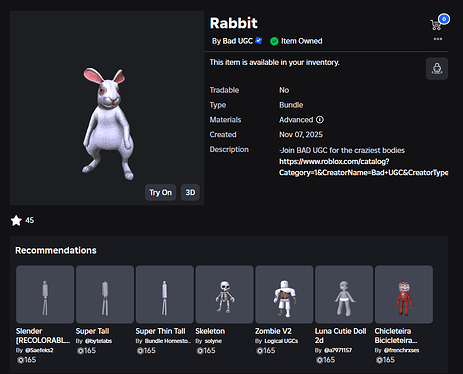Switch to 3D view
This screenshot has width=463, height=374.
point(190,192)
